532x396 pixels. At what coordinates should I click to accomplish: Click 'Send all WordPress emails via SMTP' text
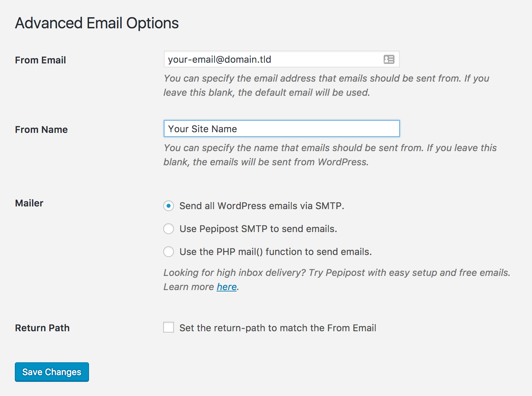click(x=262, y=206)
